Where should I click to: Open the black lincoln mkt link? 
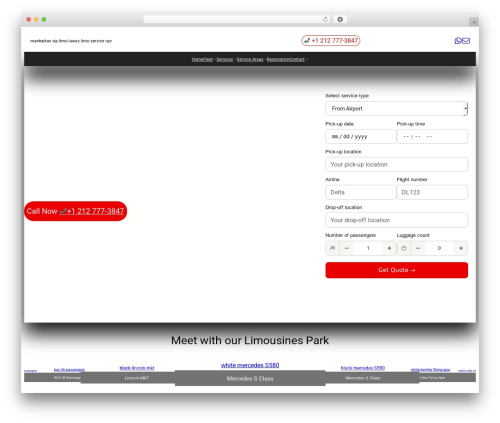(137, 368)
